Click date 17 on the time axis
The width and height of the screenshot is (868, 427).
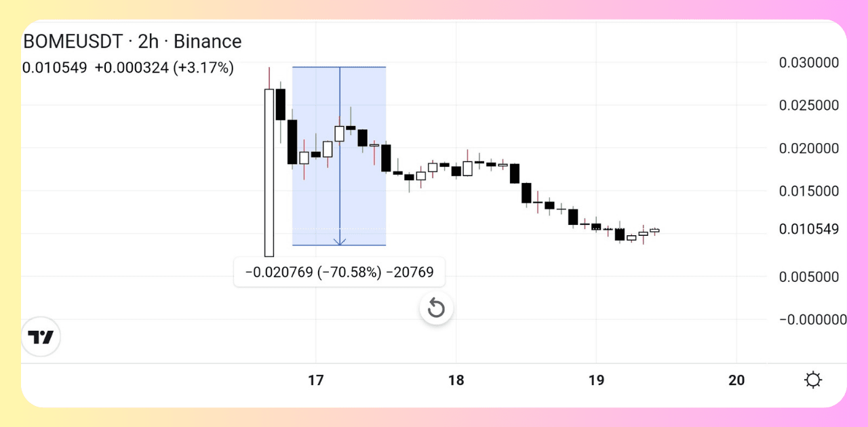[316, 380]
